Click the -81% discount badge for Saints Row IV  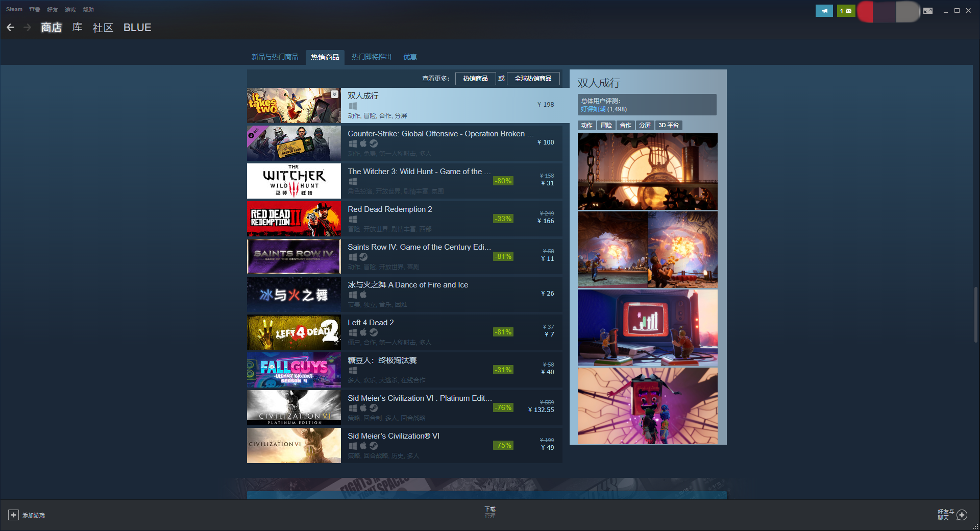(503, 256)
